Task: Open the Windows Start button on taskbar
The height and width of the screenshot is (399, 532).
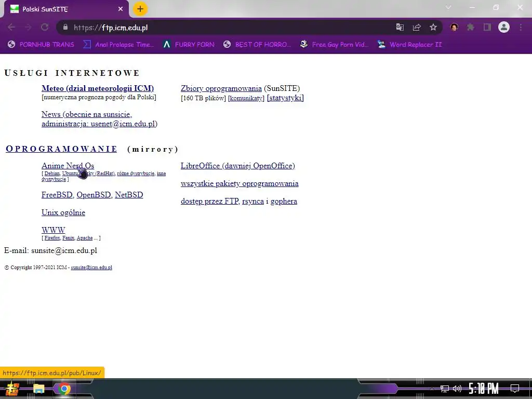Action: tap(12, 389)
